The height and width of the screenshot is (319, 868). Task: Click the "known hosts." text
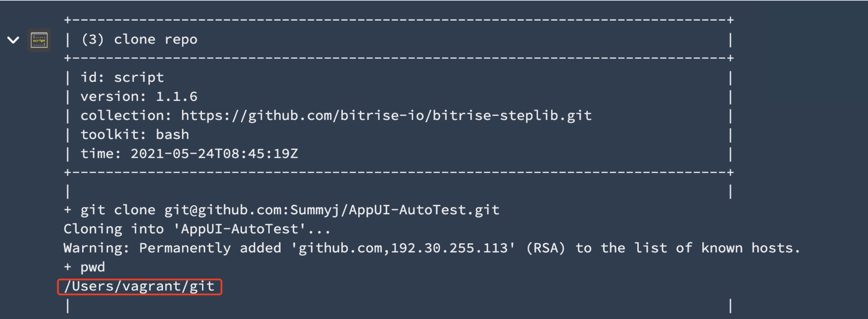[x=750, y=248]
